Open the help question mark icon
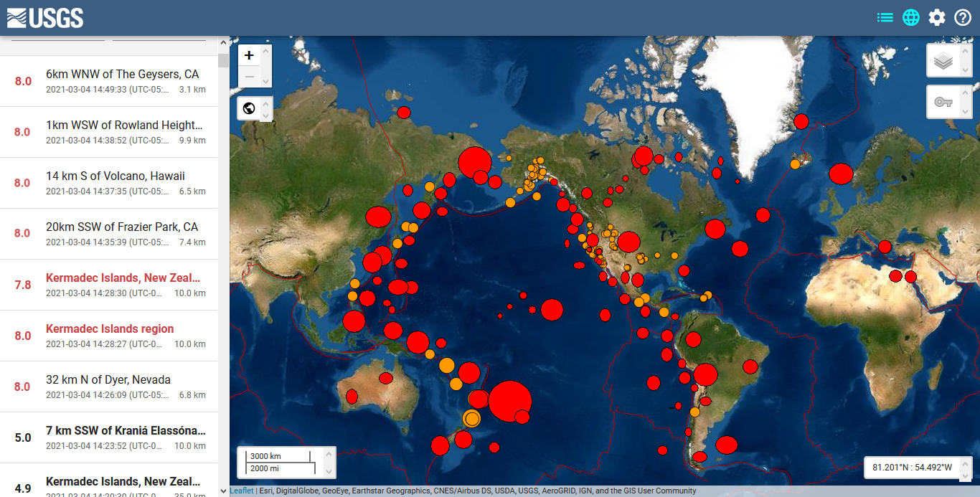980x497 pixels. tap(963, 17)
